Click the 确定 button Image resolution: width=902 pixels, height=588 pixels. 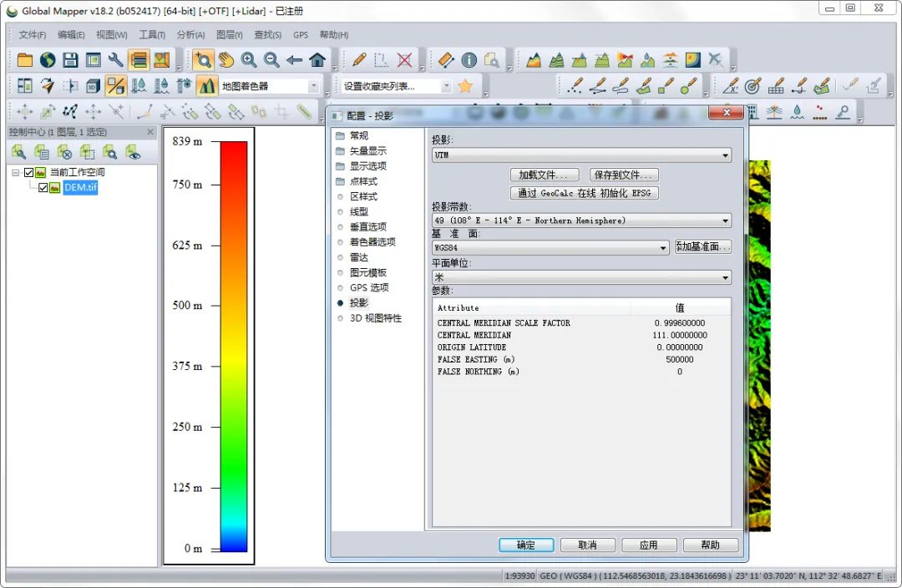(526, 545)
